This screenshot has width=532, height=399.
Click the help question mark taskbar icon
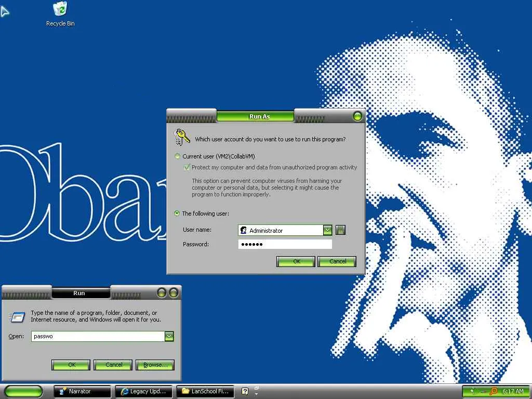pos(245,391)
